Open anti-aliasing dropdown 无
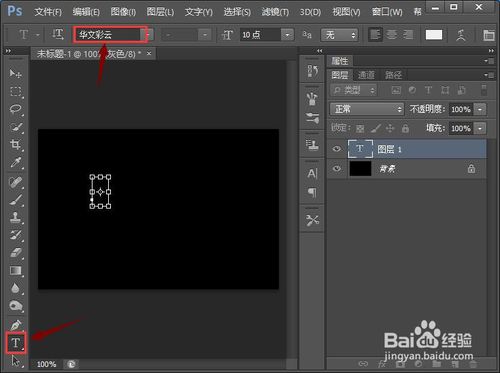Screen dimensions: 500x373 click(339, 35)
